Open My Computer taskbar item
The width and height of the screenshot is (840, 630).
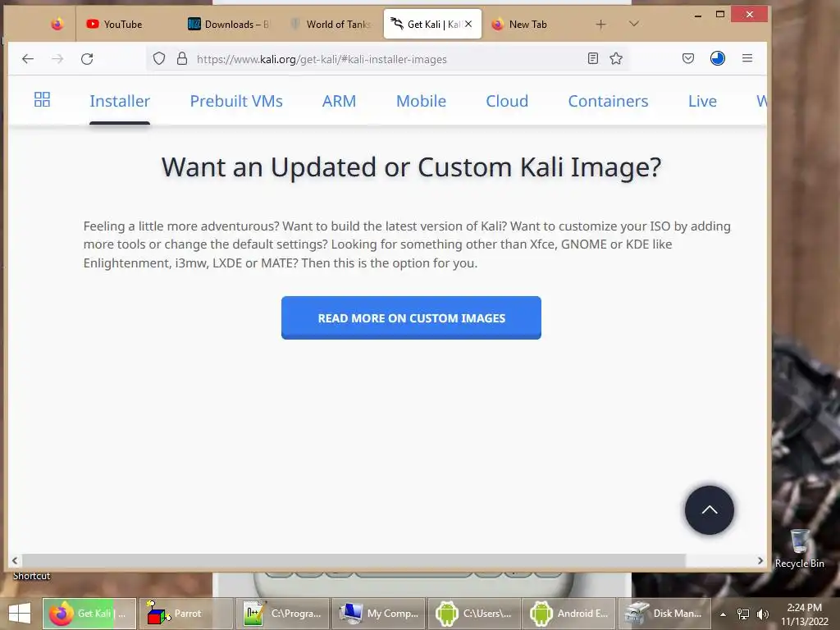[378, 614]
